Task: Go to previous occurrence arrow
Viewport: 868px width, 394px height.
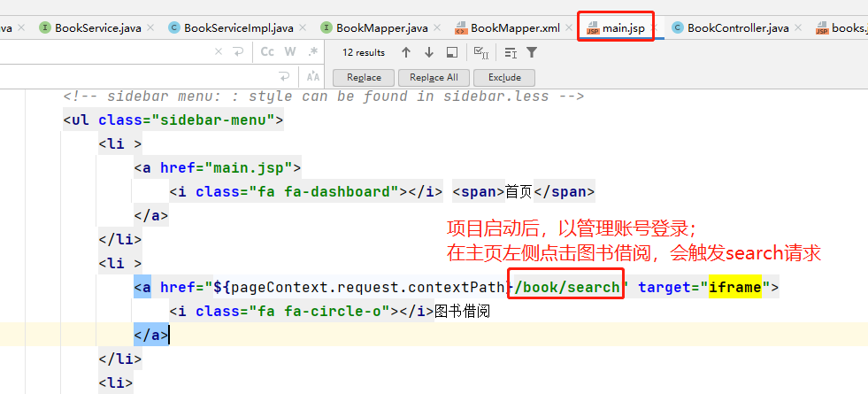Action: [406, 52]
